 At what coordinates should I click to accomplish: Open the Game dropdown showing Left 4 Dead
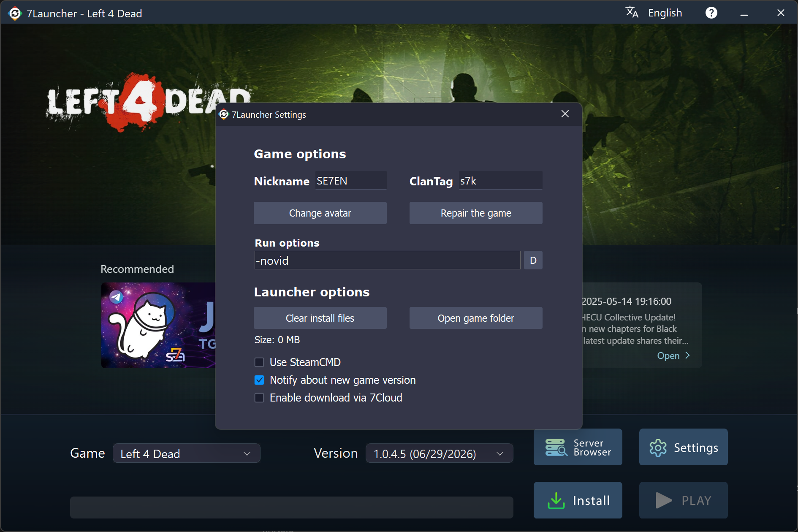pyautogui.click(x=186, y=453)
